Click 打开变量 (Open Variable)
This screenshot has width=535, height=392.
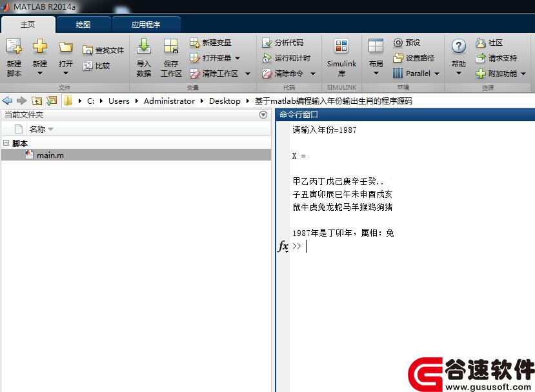210,58
